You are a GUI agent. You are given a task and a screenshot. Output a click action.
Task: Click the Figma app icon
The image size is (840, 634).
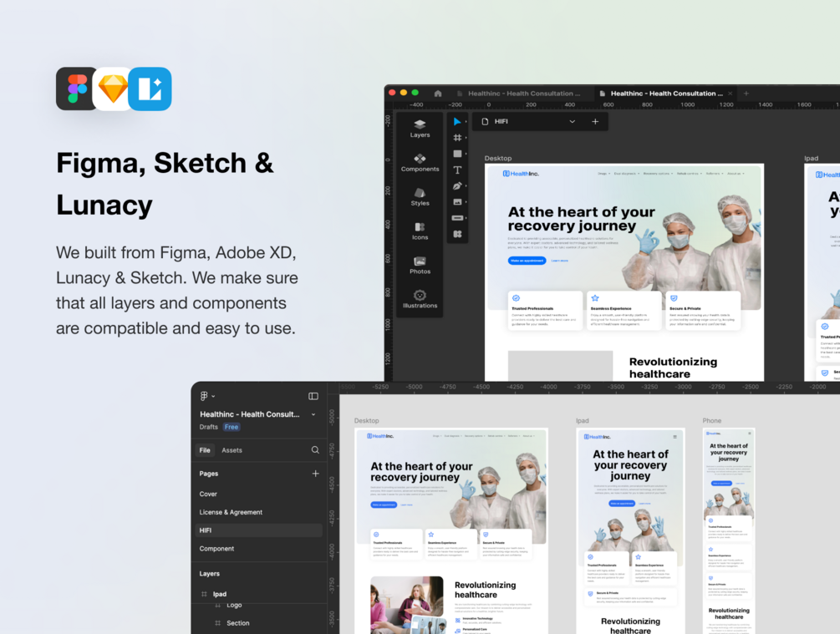coord(77,89)
